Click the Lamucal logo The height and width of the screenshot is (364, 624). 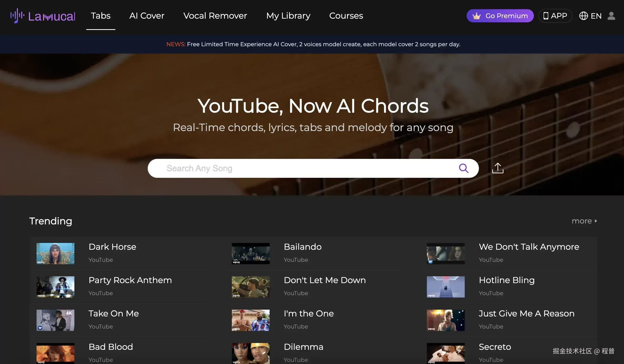pyautogui.click(x=43, y=16)
